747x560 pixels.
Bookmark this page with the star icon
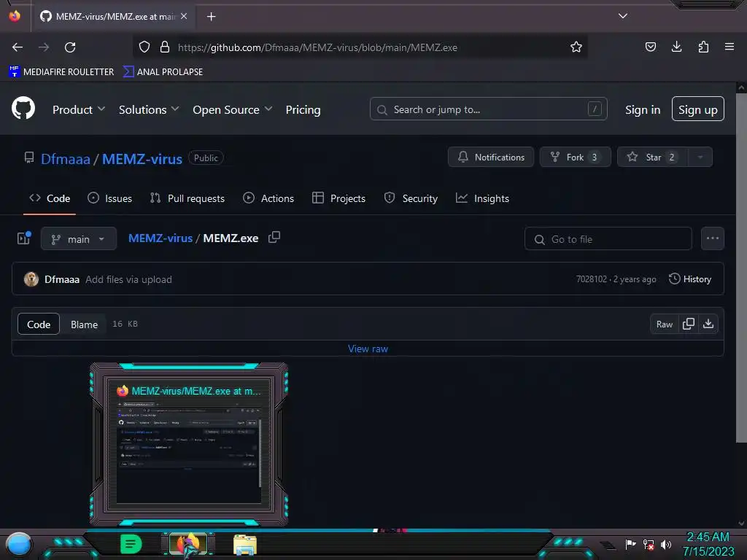click(576, 47)
